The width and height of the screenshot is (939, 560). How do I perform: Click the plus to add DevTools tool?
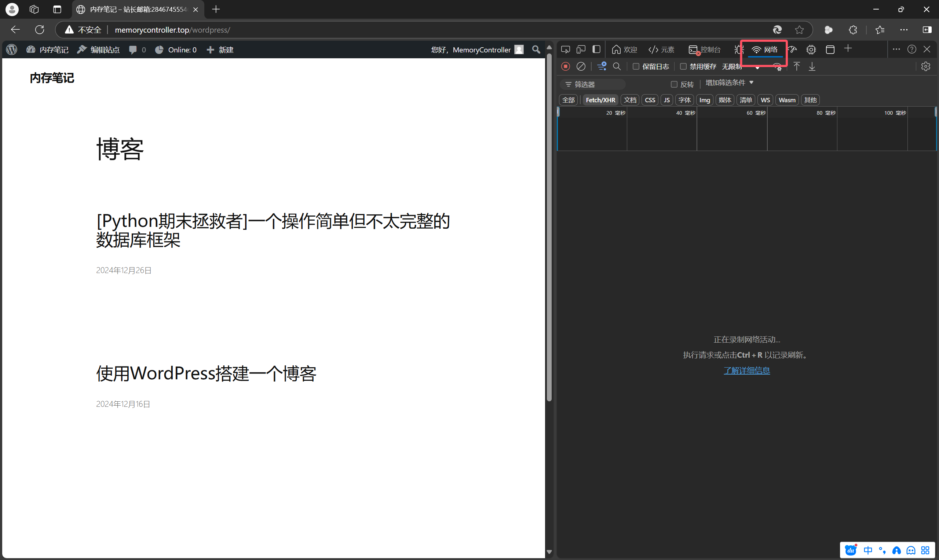tap(848, 48)
